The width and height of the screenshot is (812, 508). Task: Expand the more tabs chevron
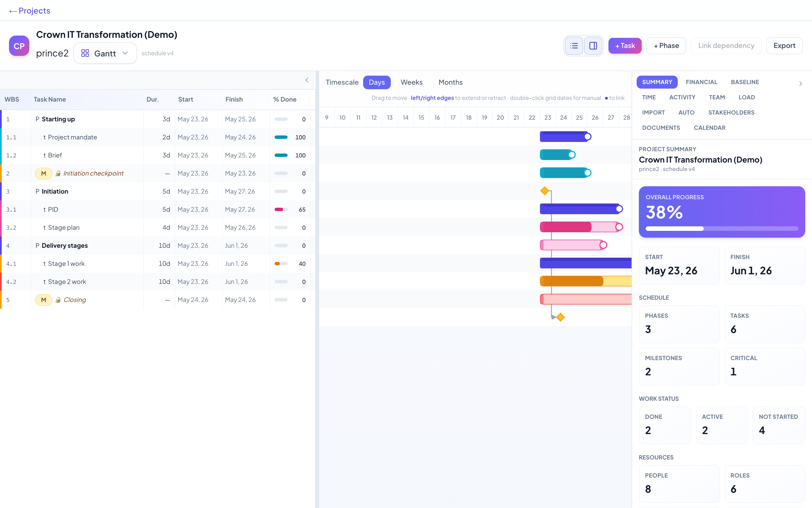pyautogui.click(x=801, y=83)
